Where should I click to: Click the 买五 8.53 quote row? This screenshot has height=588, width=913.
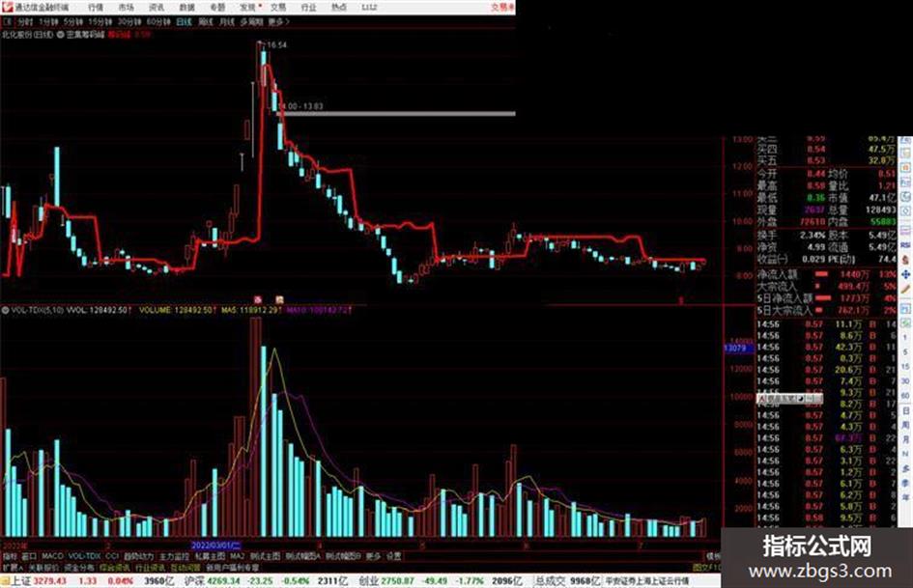coord(826,160)
